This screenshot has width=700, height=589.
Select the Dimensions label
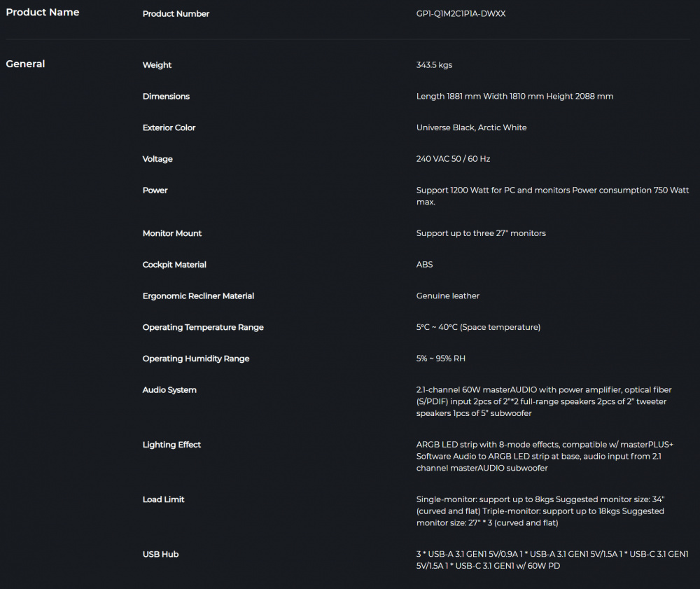(166, 97)
